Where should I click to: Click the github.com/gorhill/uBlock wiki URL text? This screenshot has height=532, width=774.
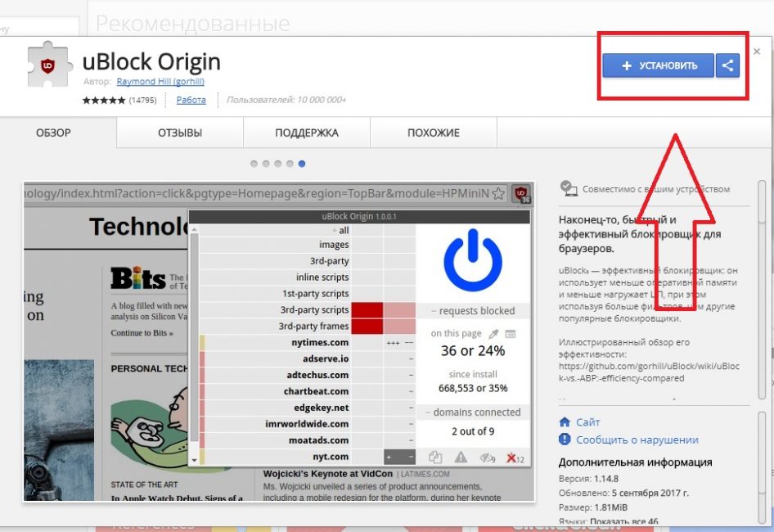pos(649,372)
